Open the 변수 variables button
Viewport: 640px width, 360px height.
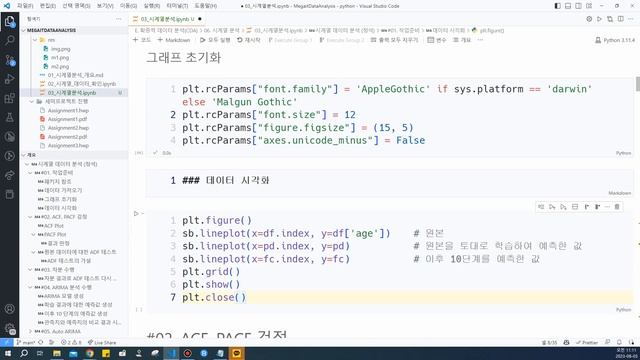pyautogui.click(x=437, y=40)
